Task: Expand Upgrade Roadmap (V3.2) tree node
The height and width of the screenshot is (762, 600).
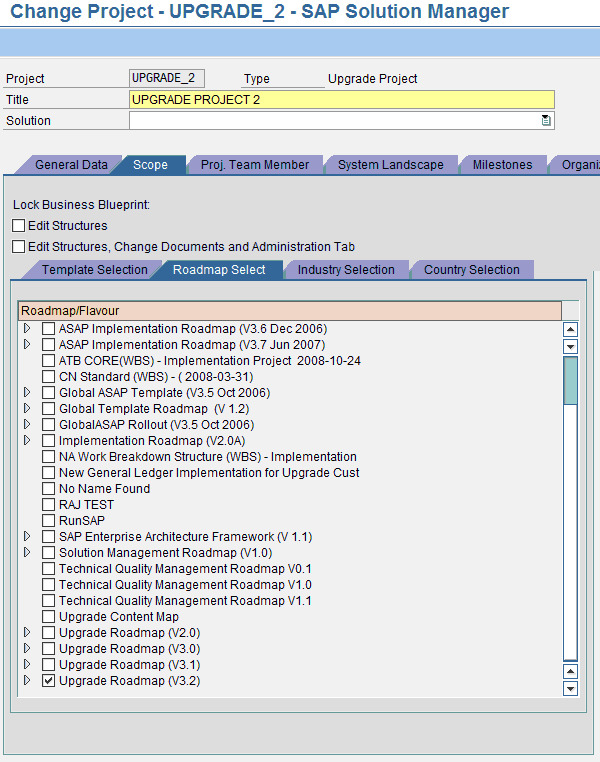Action: pos(27,681)
